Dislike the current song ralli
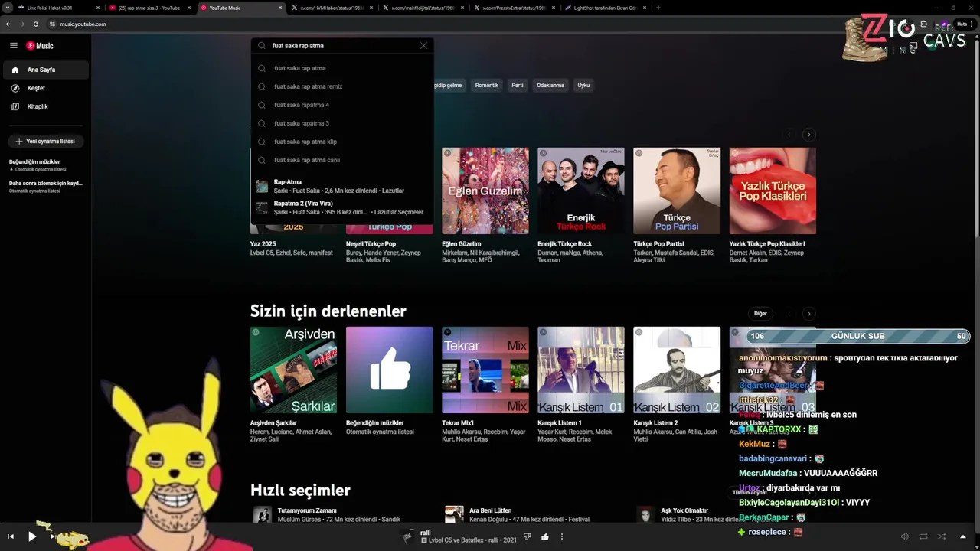This screenshot has height=551, width=980. (527, 536)
